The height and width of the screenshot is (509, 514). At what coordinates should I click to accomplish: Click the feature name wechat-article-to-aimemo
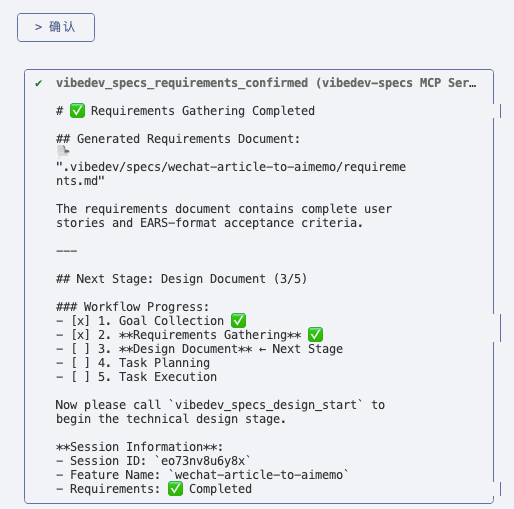tap(259, 475)
